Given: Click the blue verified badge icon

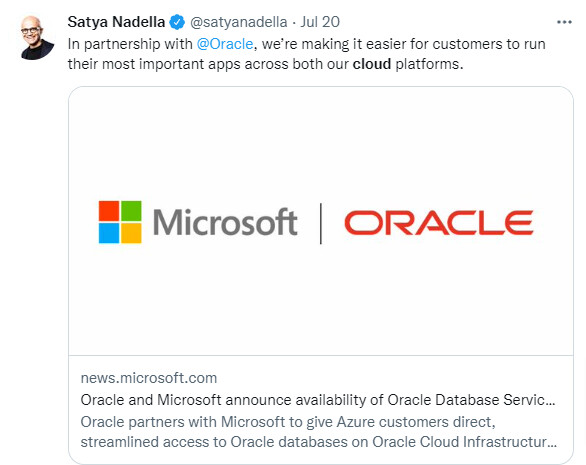Looking at the screenshot, I should click(x=177, y=22).
